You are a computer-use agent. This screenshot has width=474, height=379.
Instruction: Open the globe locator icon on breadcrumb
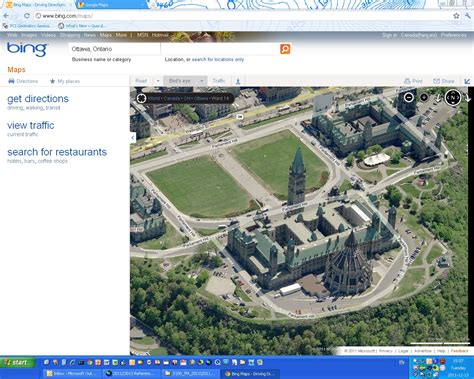click(141, 98)
